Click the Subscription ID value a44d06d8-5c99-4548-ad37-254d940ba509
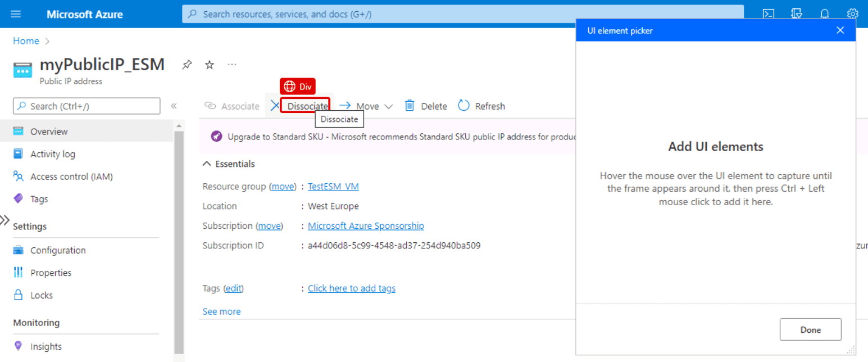This screenshot has height=362, width=868. [394, 246]
